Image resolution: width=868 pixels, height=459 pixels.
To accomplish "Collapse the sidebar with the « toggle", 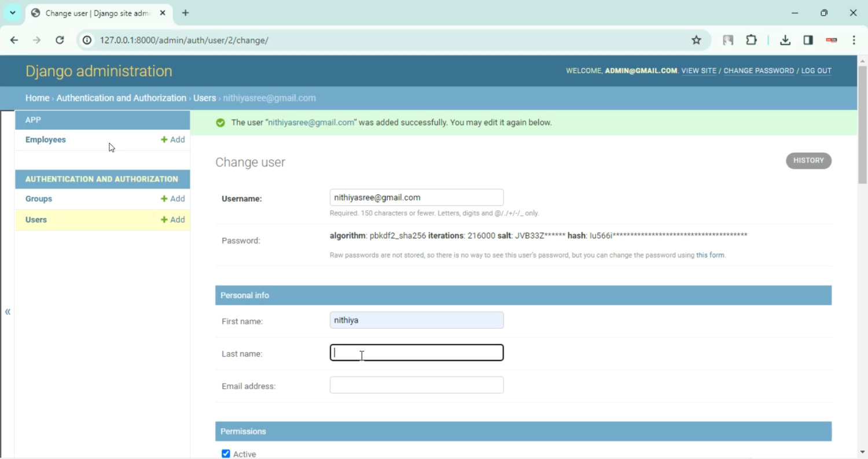I will tap(8, 312).
